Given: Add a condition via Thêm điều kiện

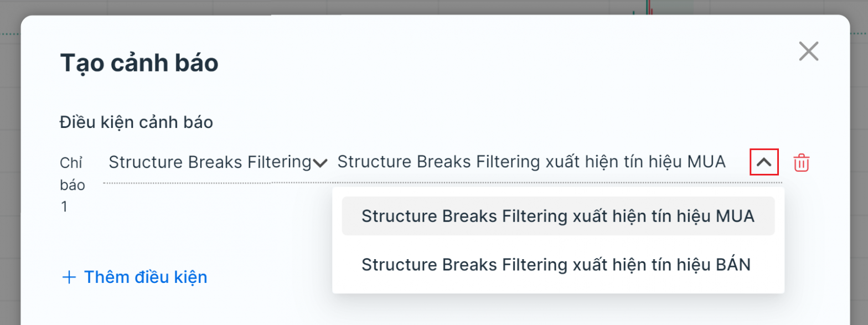Looking at the screenshot, I should point(145,277).
